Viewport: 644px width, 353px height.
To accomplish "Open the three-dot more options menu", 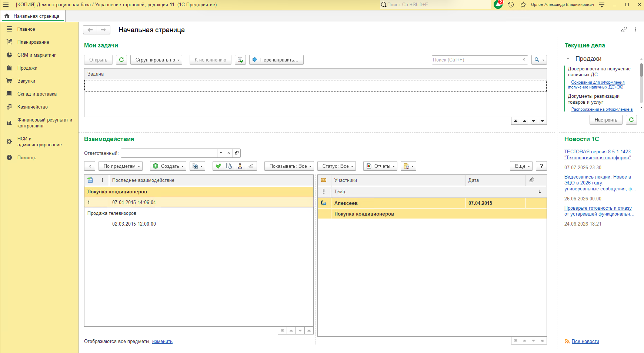I will pos(635,30).
